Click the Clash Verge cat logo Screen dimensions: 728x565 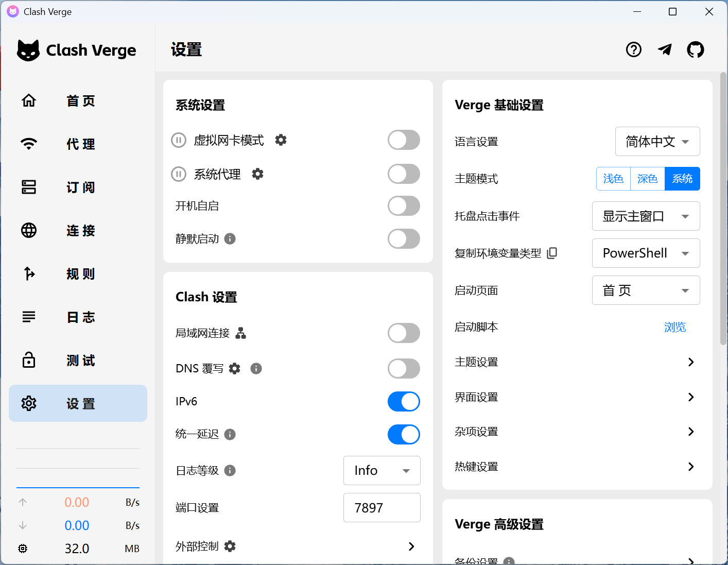[28, 50]
